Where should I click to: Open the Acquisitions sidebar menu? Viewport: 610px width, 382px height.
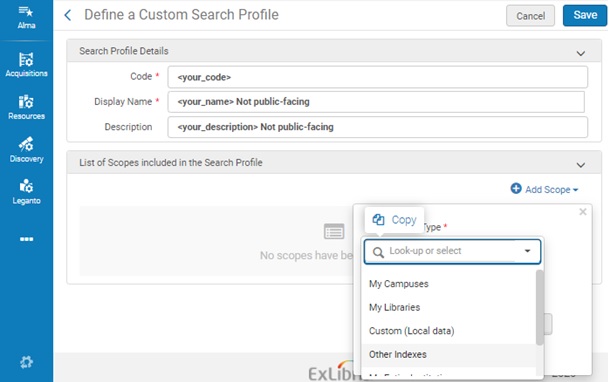click(26, 65)
